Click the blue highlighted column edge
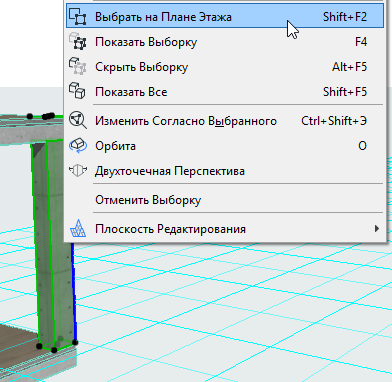This screenshot has height=382, width=392. point(74,292)
